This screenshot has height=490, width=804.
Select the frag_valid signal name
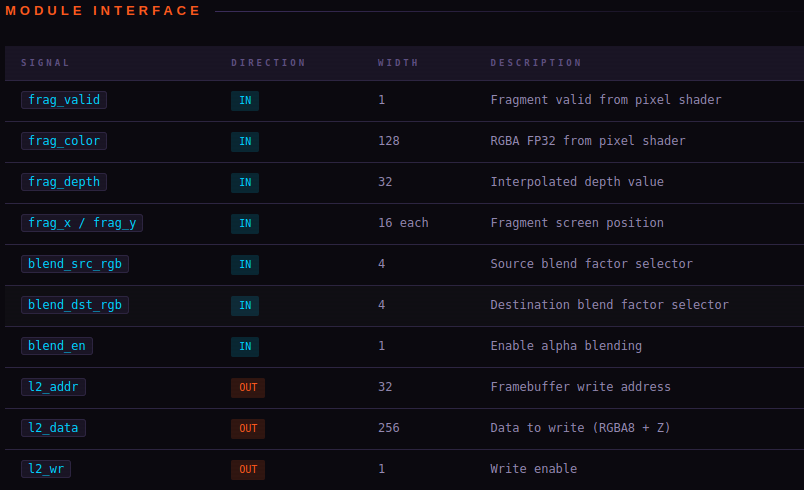64,100
